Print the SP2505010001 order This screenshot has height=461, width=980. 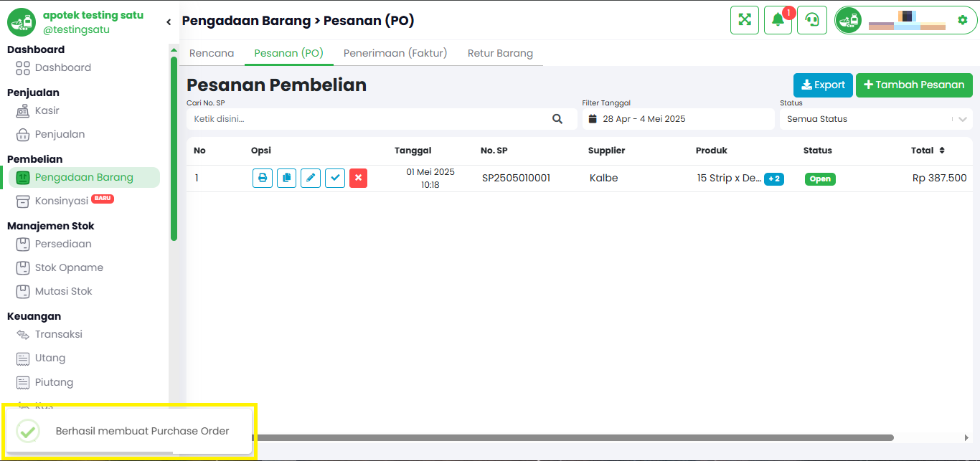pyautogui.click(x=263, y=178)
